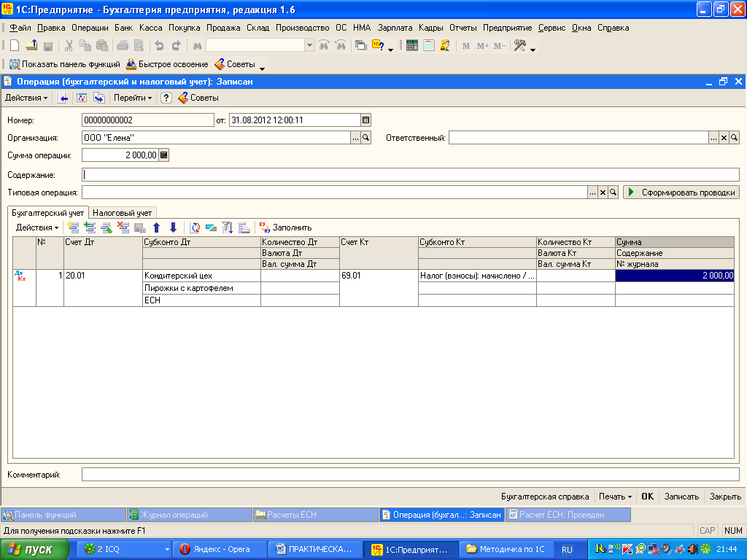Select the Кондитерский цех cell
Image resolution: width=747 pixels, height=560 pixels.
[x=201, y=276]
